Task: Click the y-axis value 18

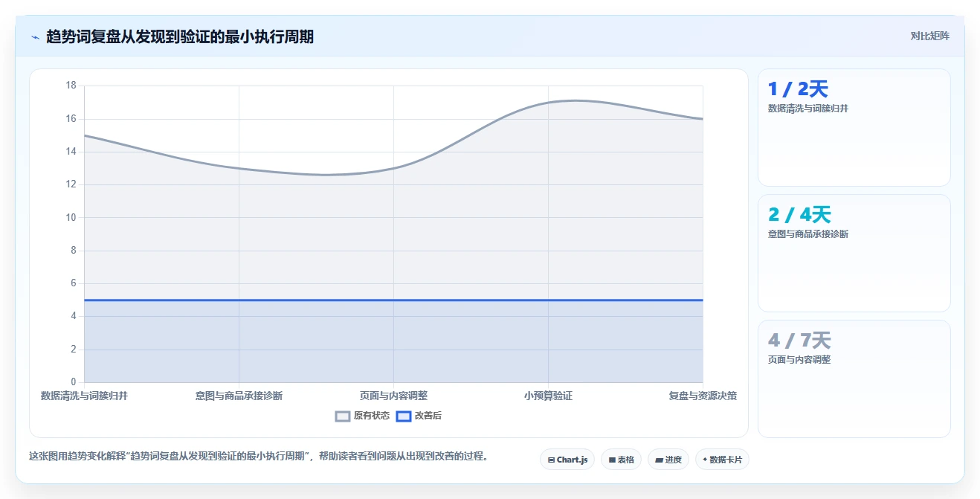Action: (x=71, y=86)
